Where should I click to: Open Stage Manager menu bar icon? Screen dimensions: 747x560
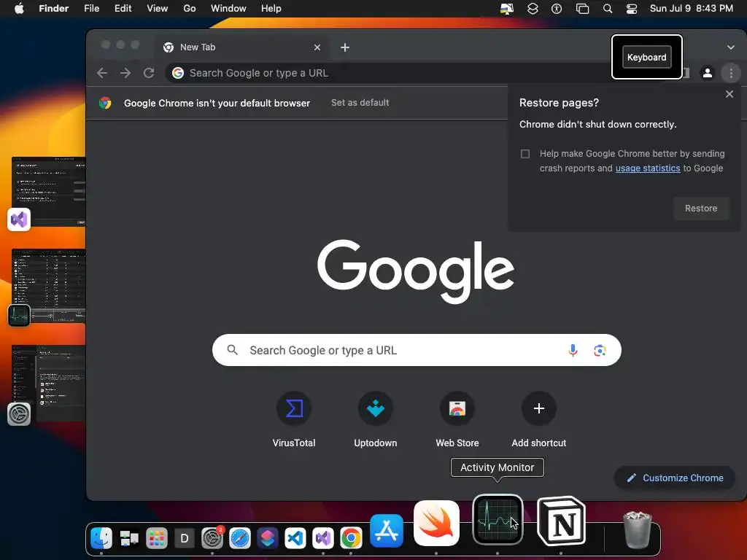point(582,8)
